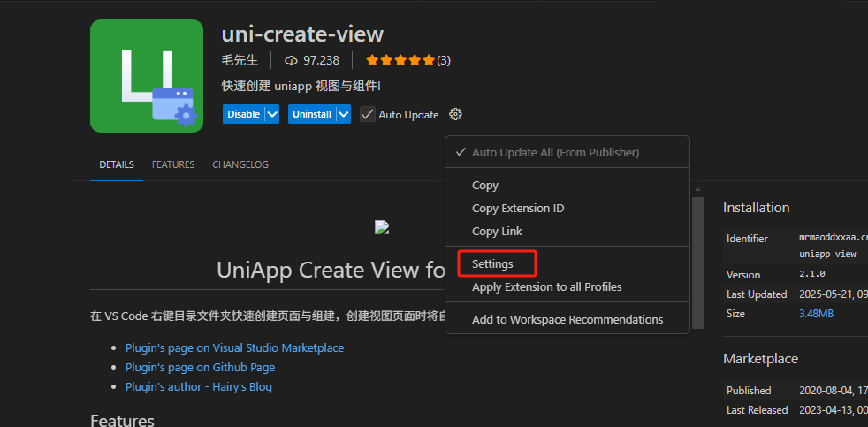Click the Uninstall button
Image resolution: width=868 pixels, height=427 pixels.
pos(312,114)
